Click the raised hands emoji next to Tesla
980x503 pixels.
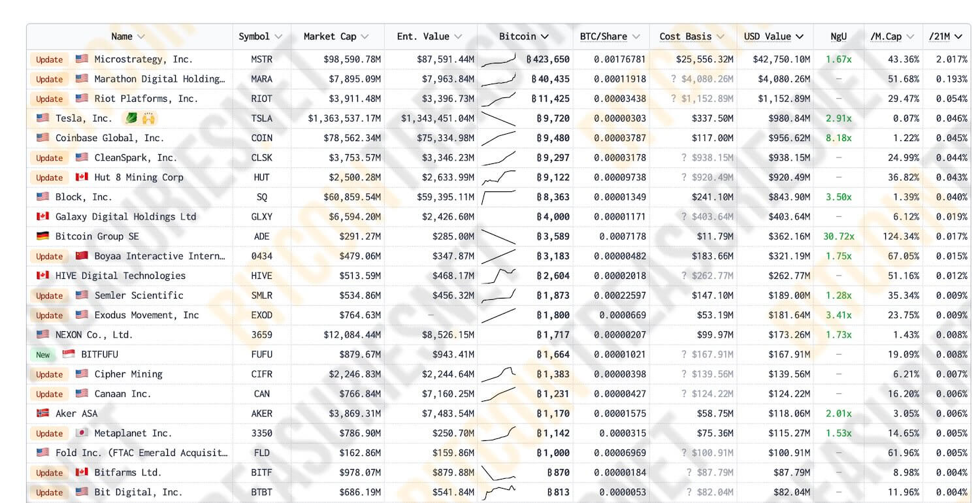click(148, 119)
